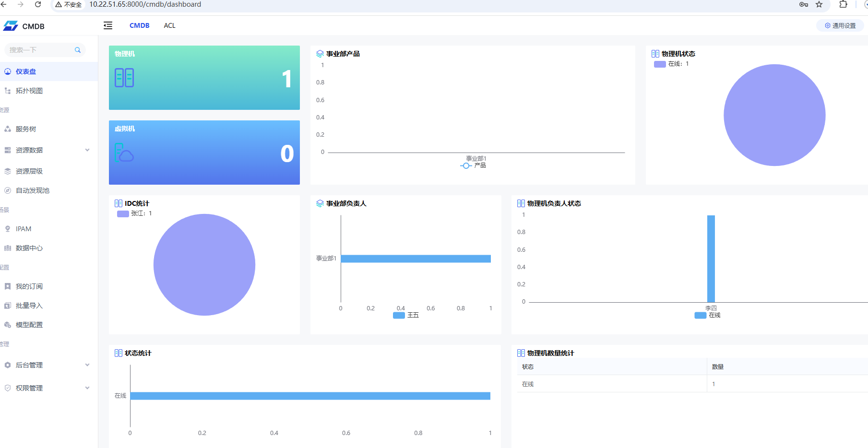Open the password key icon in address bar

tap(804, 4)
